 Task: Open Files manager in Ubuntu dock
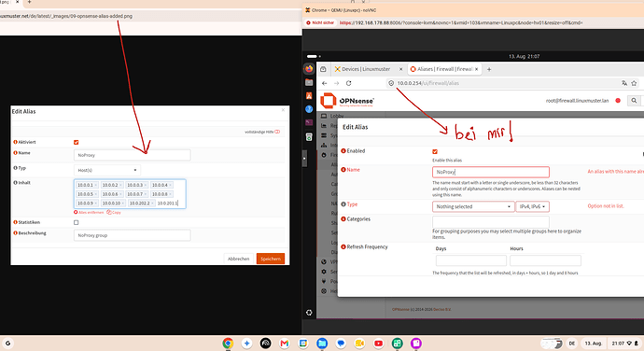click(x=309, y=82)
